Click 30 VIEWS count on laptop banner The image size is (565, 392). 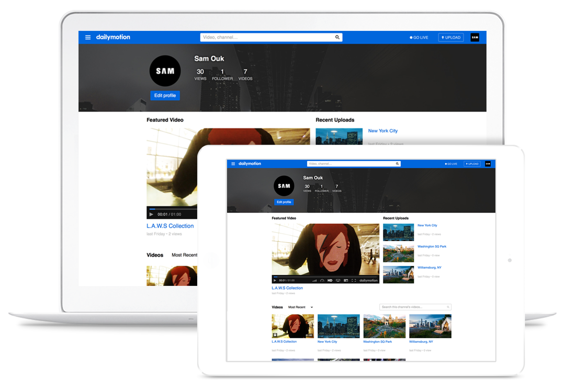200,74
